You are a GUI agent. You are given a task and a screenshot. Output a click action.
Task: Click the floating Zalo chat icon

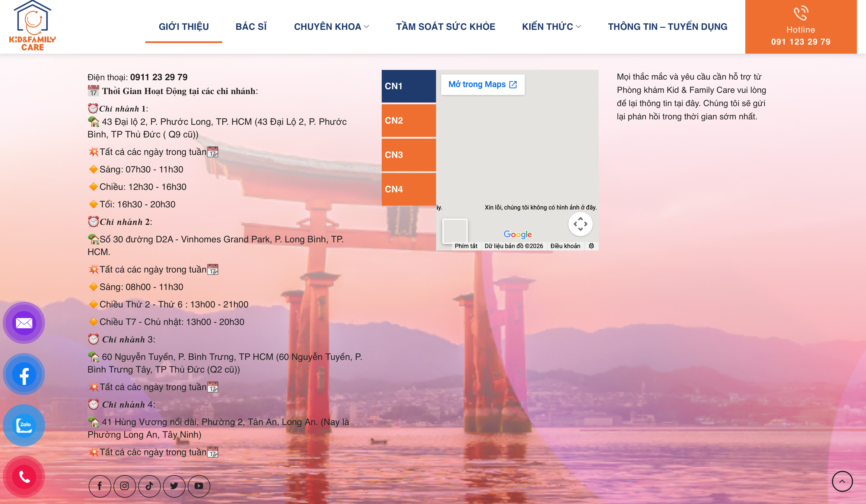tap(24, 425)
